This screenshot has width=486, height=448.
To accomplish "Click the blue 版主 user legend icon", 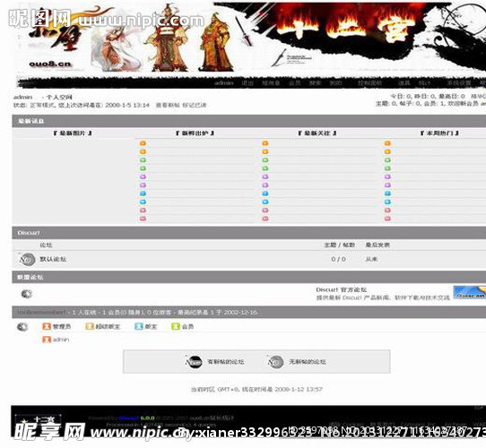I will pos(139,326).
